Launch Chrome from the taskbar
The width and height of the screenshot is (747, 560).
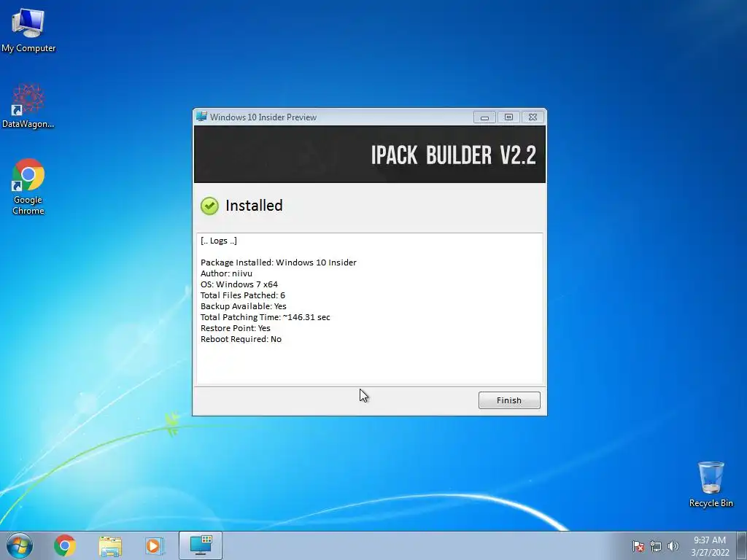tap(65, 545)
